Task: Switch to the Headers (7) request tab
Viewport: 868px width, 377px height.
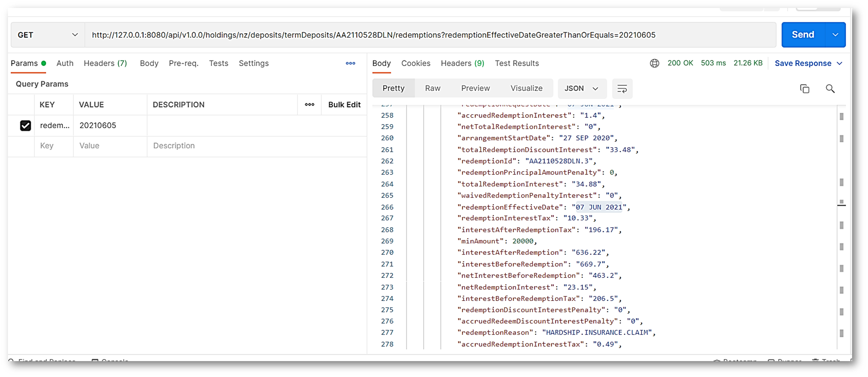Action: [105, 63]
